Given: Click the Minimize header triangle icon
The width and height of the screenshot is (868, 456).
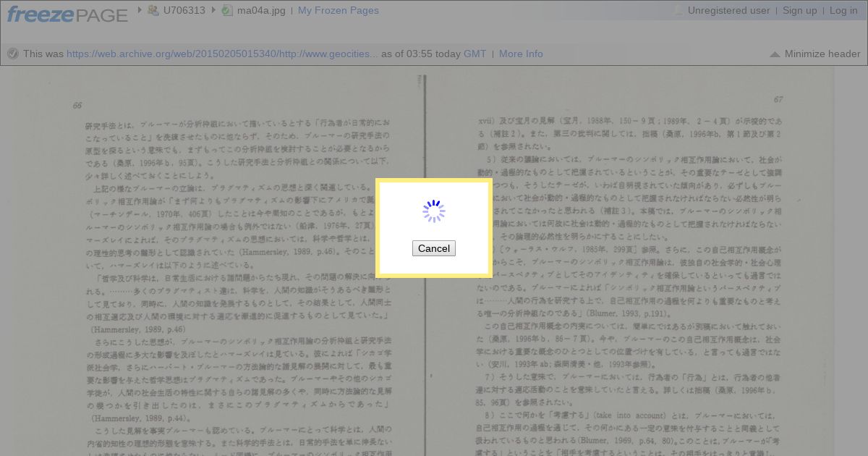Looking at the screenshot, I should [775, 54].
